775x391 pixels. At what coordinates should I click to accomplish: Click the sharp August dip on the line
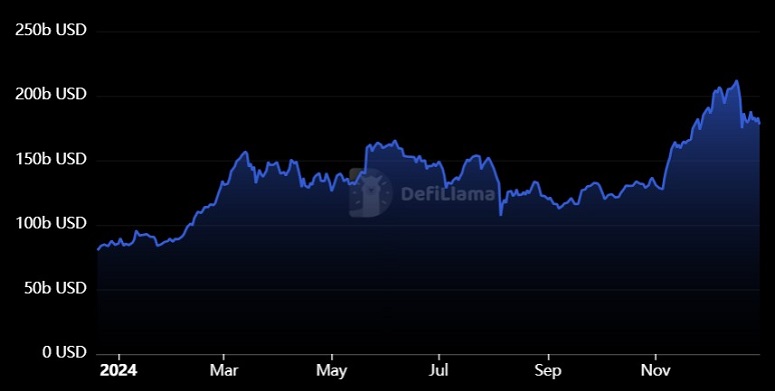[x=501, y=215]
